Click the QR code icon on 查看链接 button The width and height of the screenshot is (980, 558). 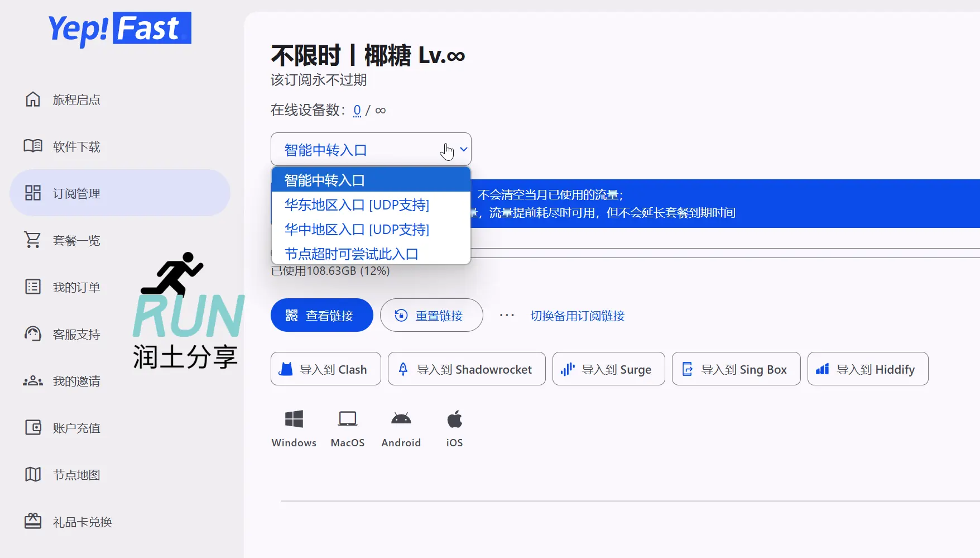pos(291,315)
